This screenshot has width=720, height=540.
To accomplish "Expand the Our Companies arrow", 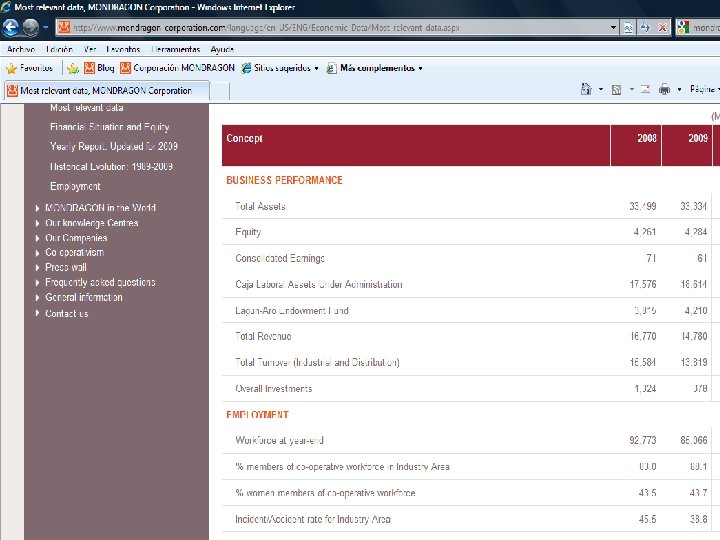I will pyautogui.click(x=37, y=238).
